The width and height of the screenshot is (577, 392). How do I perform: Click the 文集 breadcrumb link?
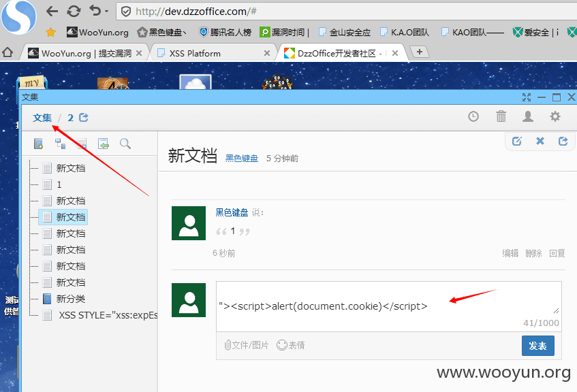[42, 118]
